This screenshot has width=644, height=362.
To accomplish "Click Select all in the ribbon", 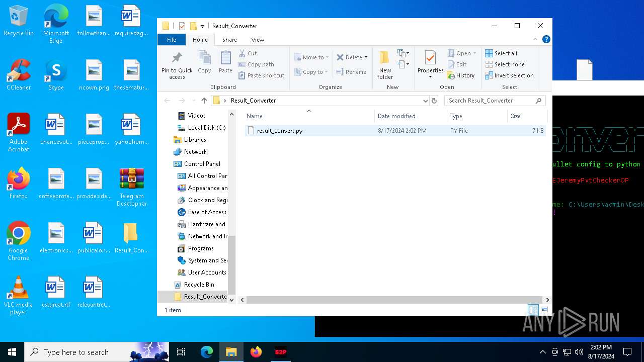I will click(501, 53).
